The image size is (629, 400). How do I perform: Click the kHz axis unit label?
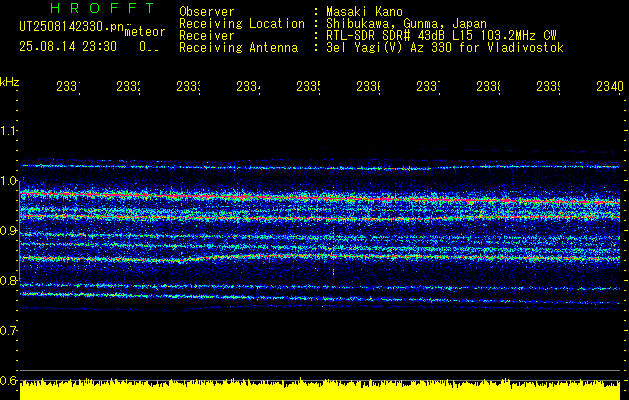9,82
